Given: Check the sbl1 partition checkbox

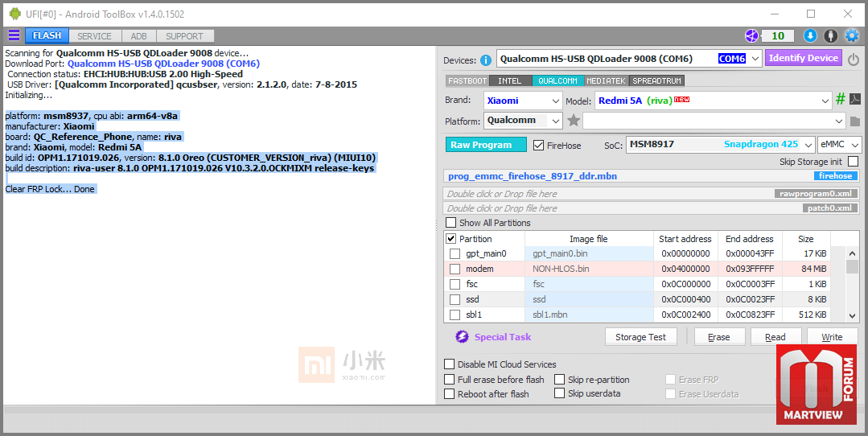Looking at the screenshot, I should [455, 315].
